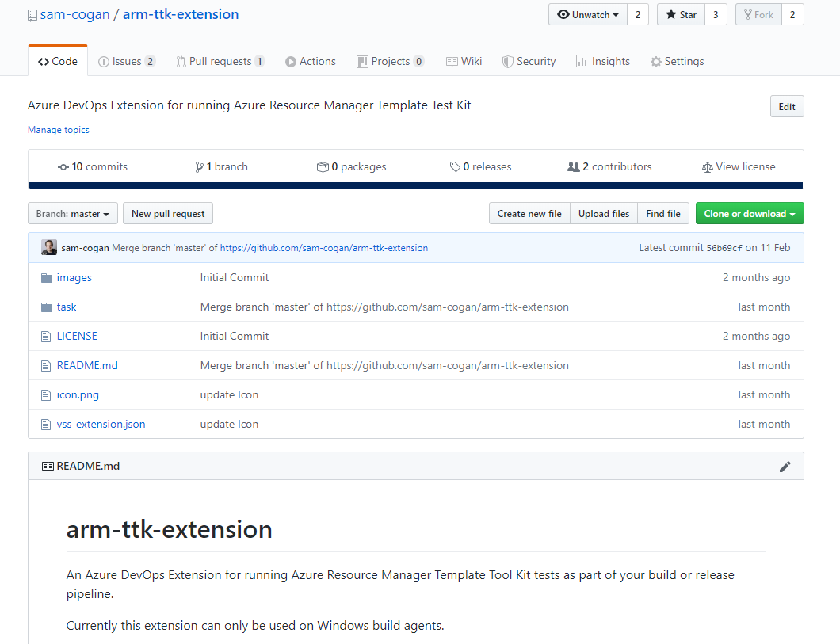Click the merge commit message in task row

pyautogui.click(x=384, y=307)
